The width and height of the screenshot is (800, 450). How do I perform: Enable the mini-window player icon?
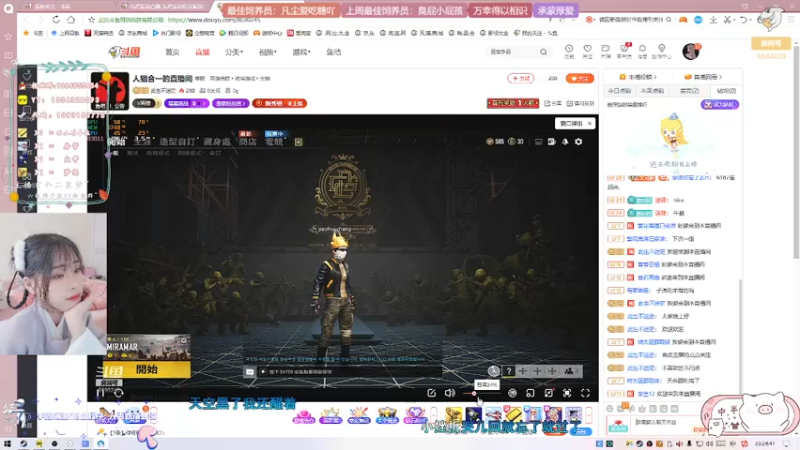point(531,393)
